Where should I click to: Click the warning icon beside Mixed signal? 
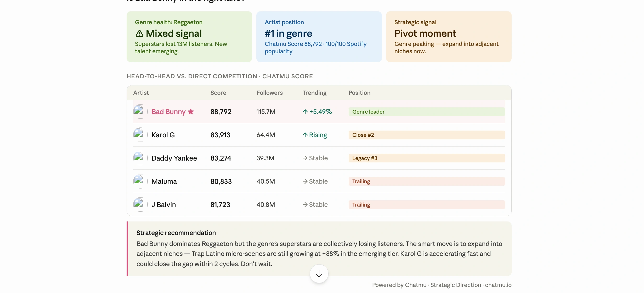139,34
